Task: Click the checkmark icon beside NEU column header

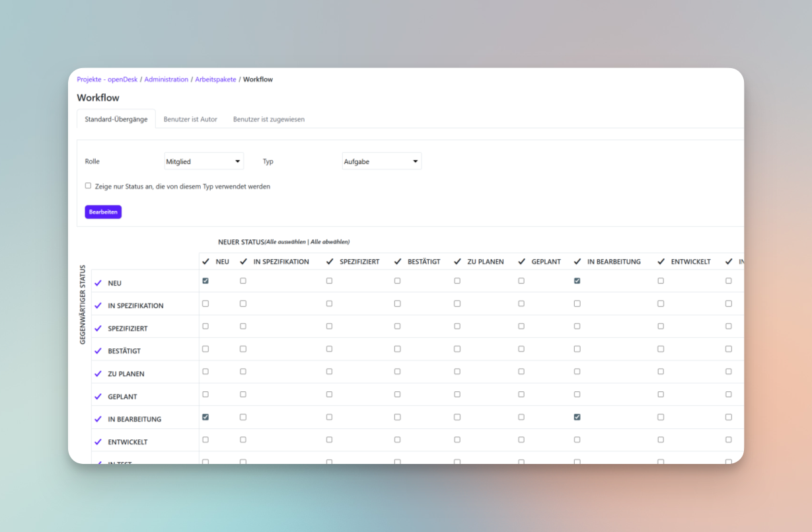Action: click(x=205, y=261)
